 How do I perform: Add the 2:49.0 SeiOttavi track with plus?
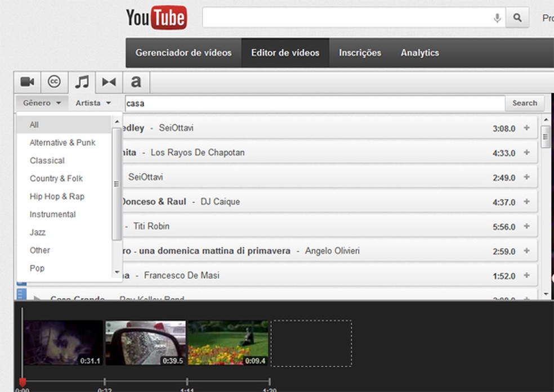point(526,177)
